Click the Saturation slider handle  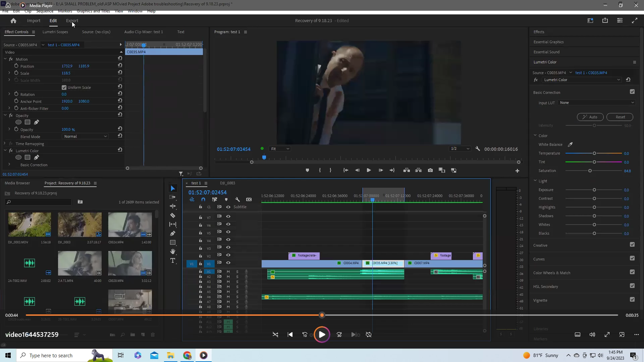pyautogui.click(x=590, y=171)
